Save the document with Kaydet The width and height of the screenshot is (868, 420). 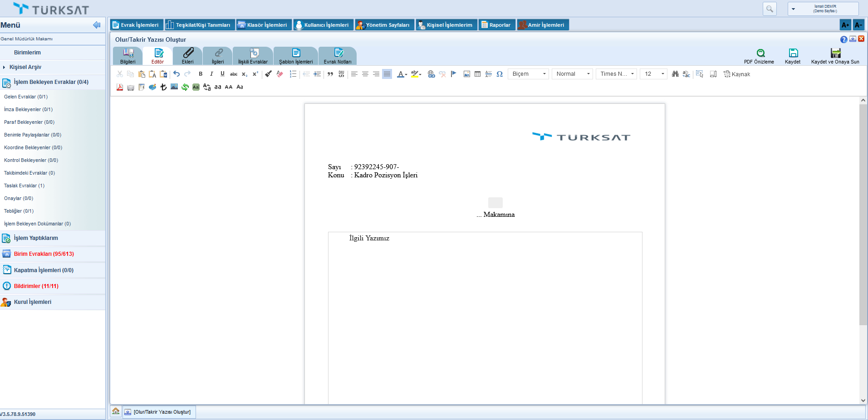(793, 54)
